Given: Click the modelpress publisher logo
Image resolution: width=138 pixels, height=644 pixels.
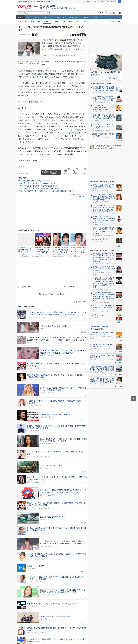Looking at the screenshot, I should pyautogui.click(x=77, y=35).
